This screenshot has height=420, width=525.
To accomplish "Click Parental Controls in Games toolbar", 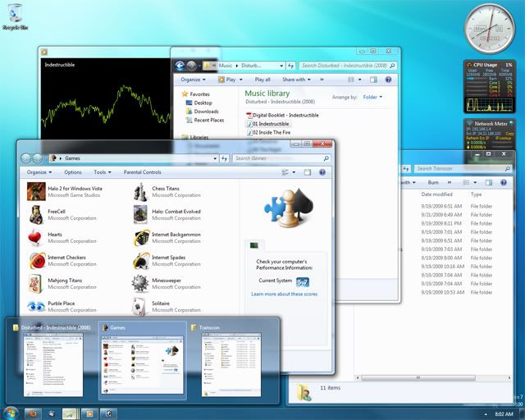I will pyautogui.click(x=142, y=172).
